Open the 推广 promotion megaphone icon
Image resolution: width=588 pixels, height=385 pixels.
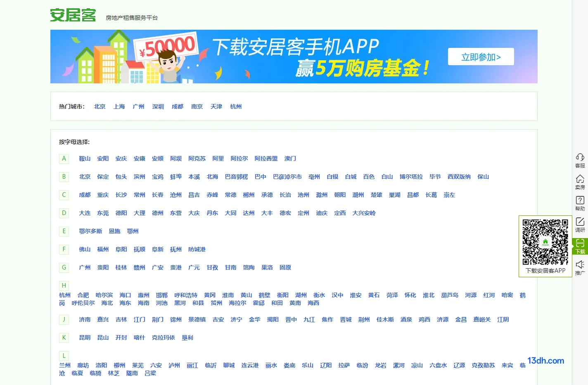point(580,267)
